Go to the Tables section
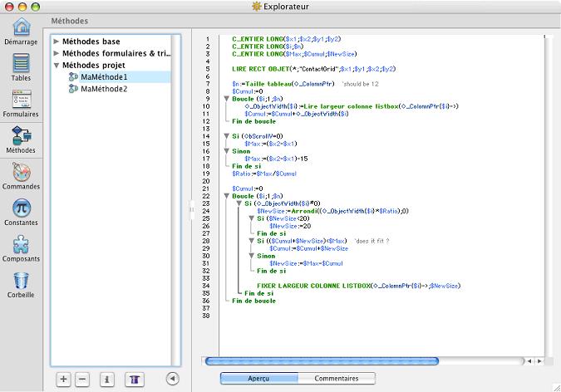The width and height of the screenshot is (561, 392). point(21,66)
